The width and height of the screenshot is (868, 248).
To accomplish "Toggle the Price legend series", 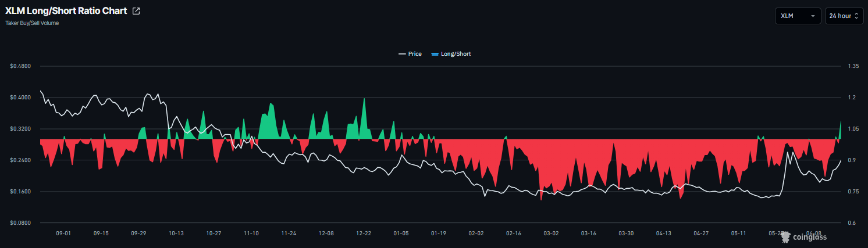I will click(410, 54).
